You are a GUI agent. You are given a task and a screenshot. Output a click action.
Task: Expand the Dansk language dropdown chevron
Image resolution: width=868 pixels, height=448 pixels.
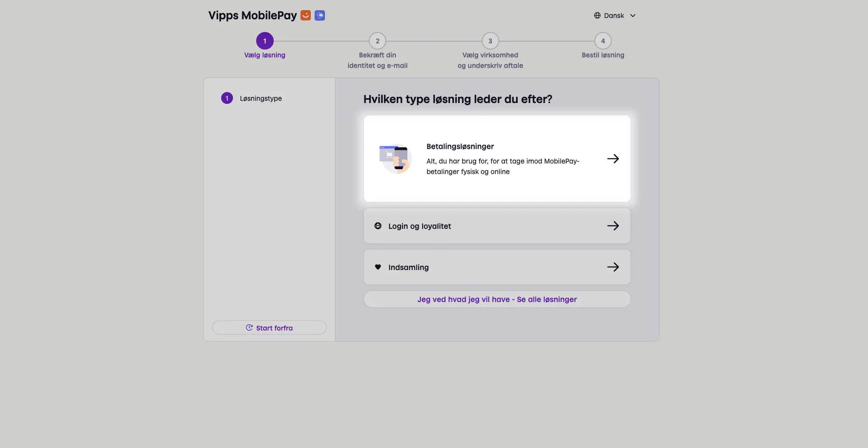click(x=633, y=15)
